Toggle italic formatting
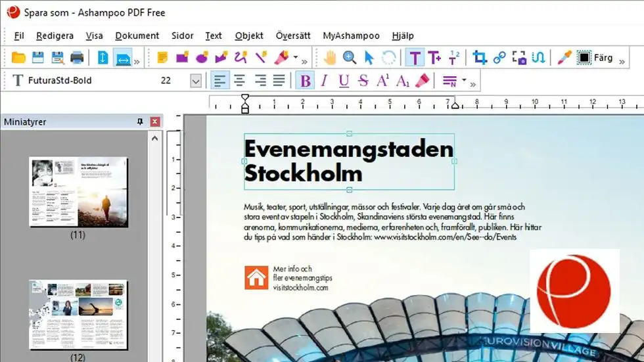Viewport: 644px width, 362px height. 324,80
